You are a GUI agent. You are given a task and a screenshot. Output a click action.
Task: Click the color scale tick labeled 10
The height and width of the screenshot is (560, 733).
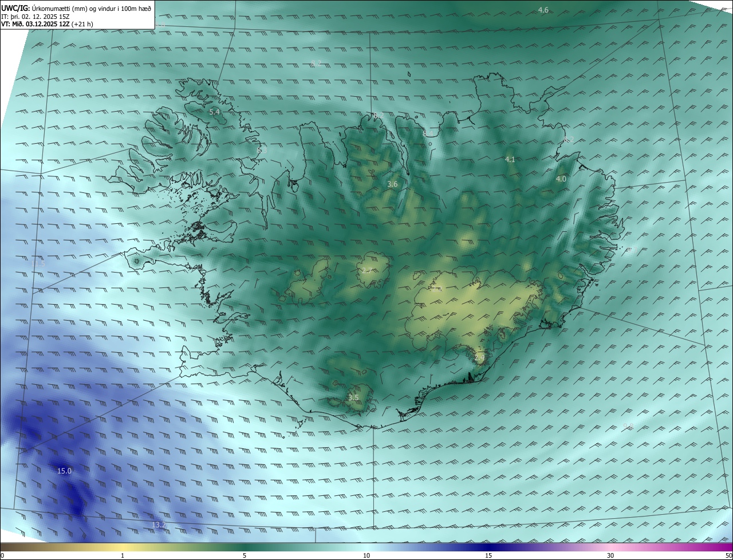tap(366, 555)
